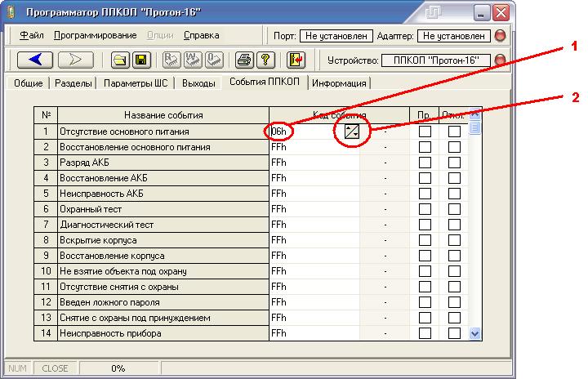
Task: Toggle Пр. checkbox for Неисправность прибора
Action: tap(425, 333)
